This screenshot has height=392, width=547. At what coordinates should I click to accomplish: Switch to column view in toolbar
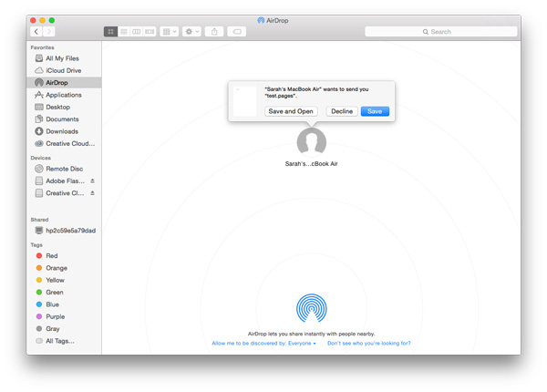click(x=137, y=32)
